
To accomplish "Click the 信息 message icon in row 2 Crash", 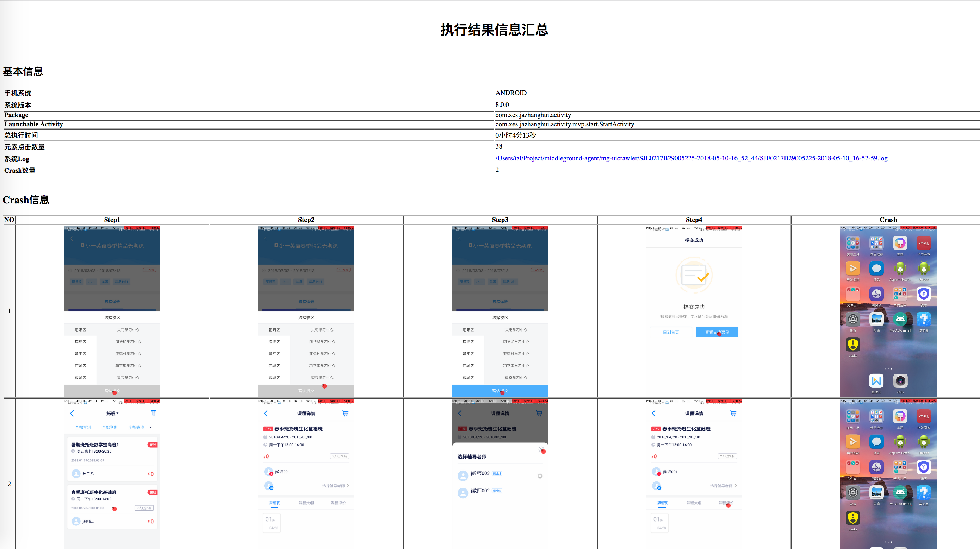I will pyautogui.click(x=876, y=442).
